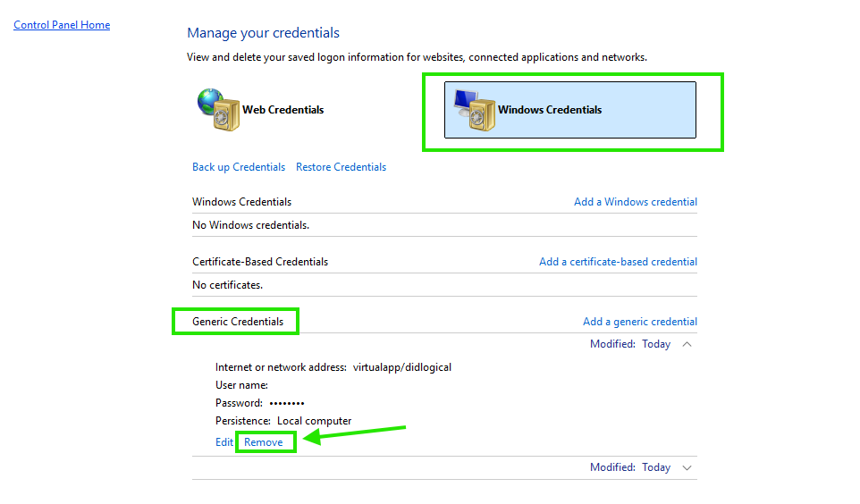Click the Restore Credentials link
This screenshot has width=860, height=504.
point(341,167)
